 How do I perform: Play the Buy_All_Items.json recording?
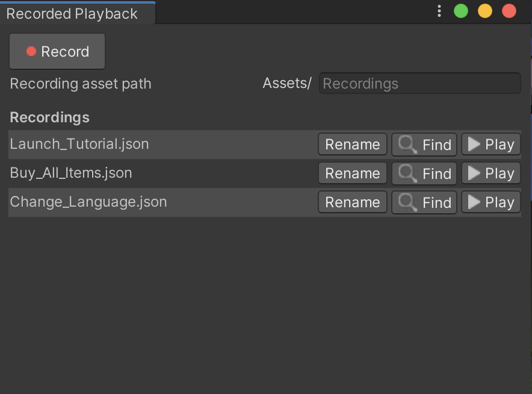tap(490, 174)
